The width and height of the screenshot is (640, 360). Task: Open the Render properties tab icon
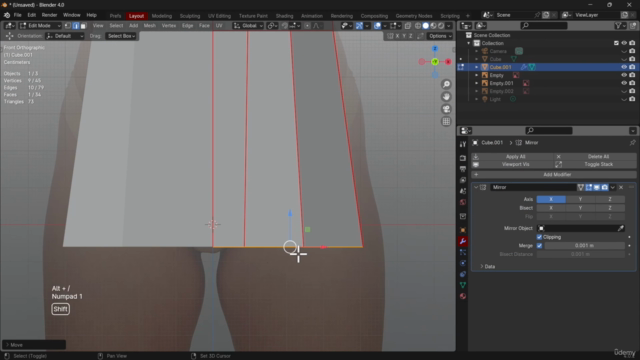462,158
